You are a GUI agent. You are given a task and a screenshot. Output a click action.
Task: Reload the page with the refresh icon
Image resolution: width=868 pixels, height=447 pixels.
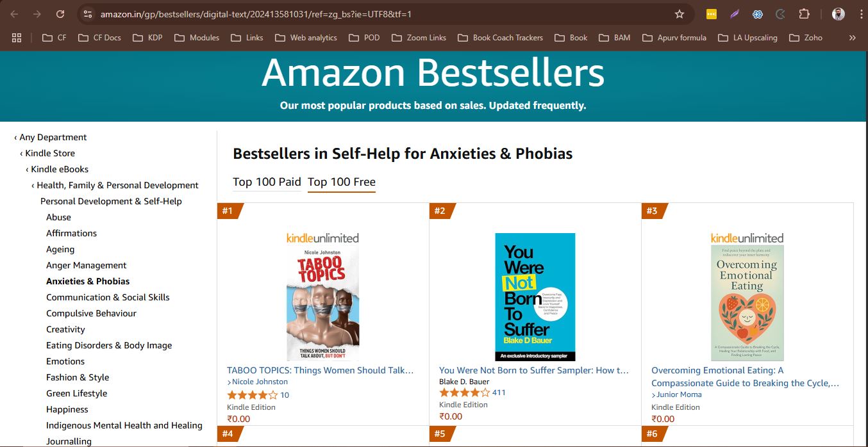point(60,14)
